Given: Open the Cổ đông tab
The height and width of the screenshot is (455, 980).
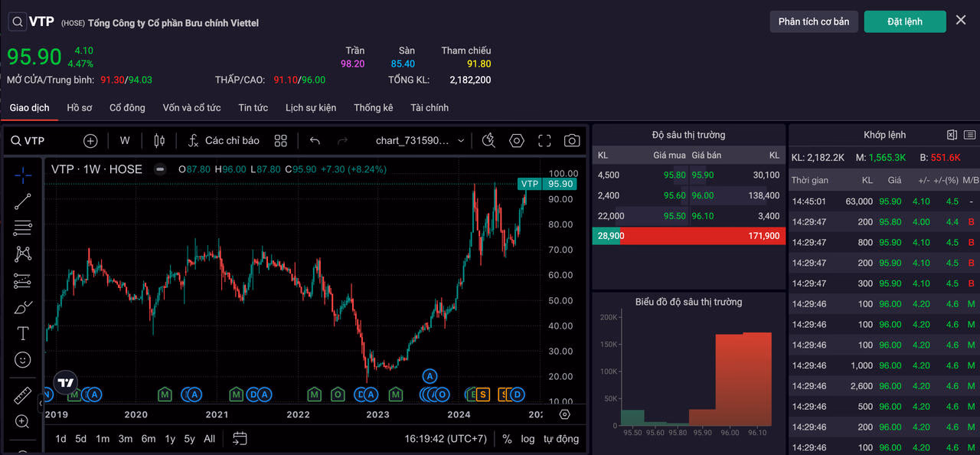Looking at the screenshot, I should (x=127, y=108).
